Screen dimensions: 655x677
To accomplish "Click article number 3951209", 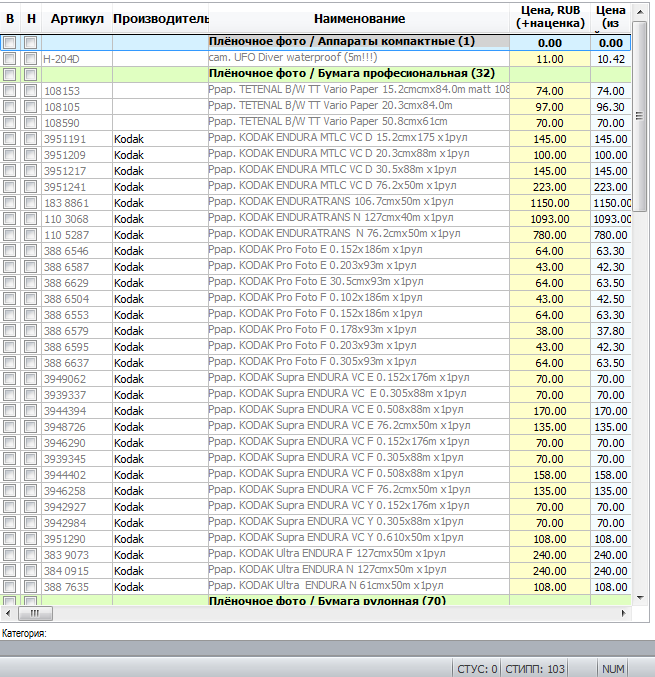I will (65, 155).
